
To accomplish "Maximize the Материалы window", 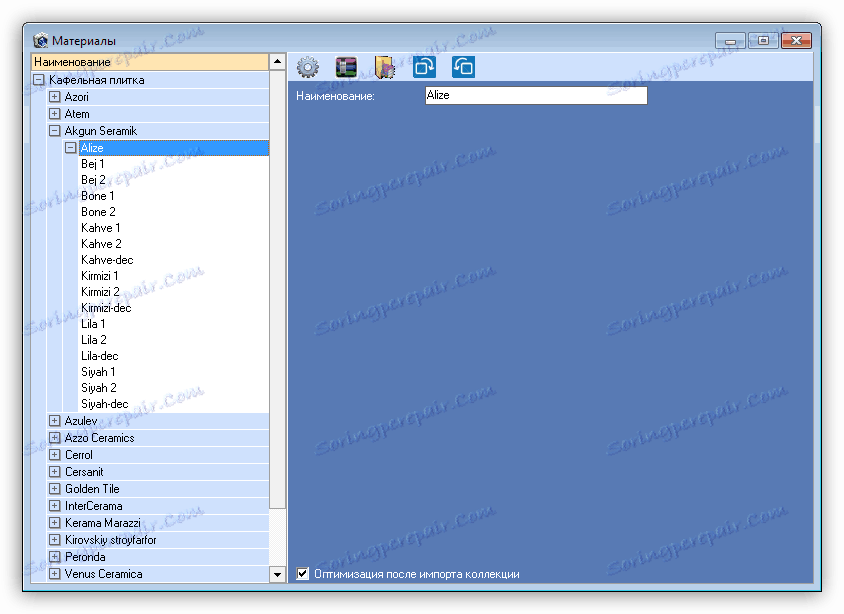I will [x=763, y=40].
